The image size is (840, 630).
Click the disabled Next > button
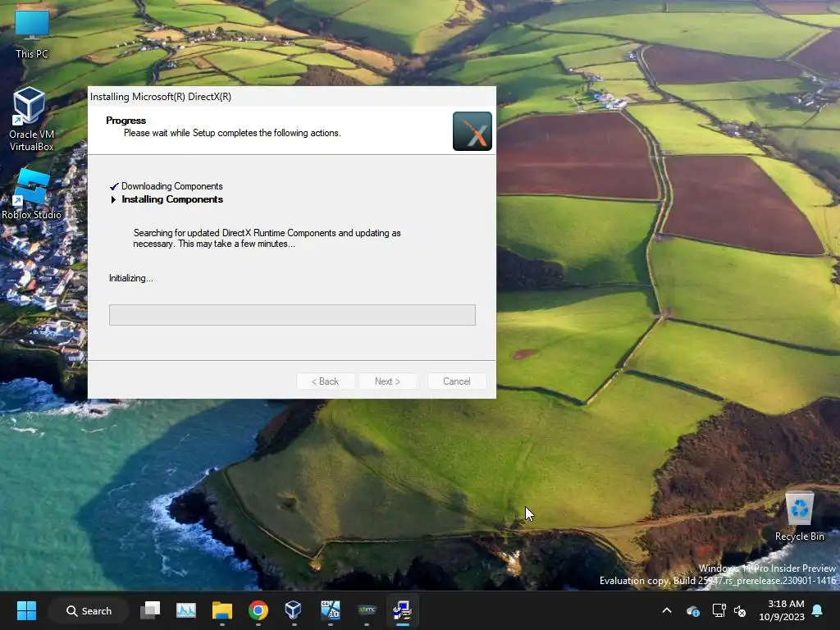(387, 381)
